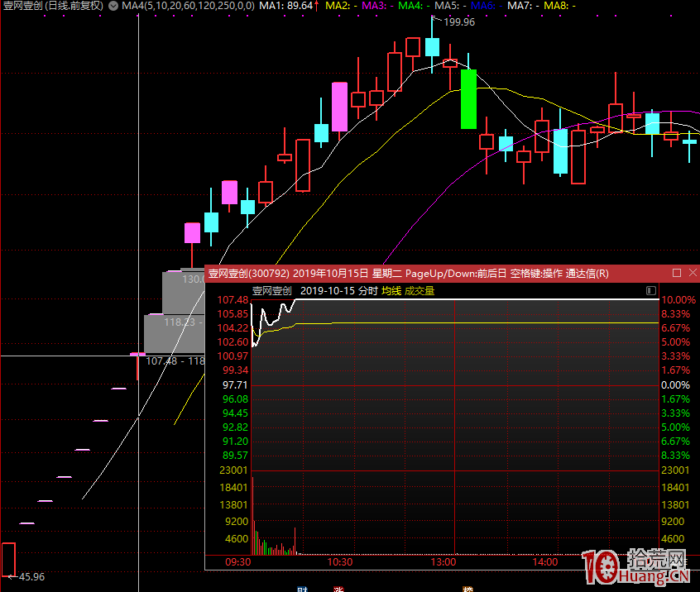Screen dimensions: 700x592
Task: Click the 10.00% percentage axis label
Action: 678,300
